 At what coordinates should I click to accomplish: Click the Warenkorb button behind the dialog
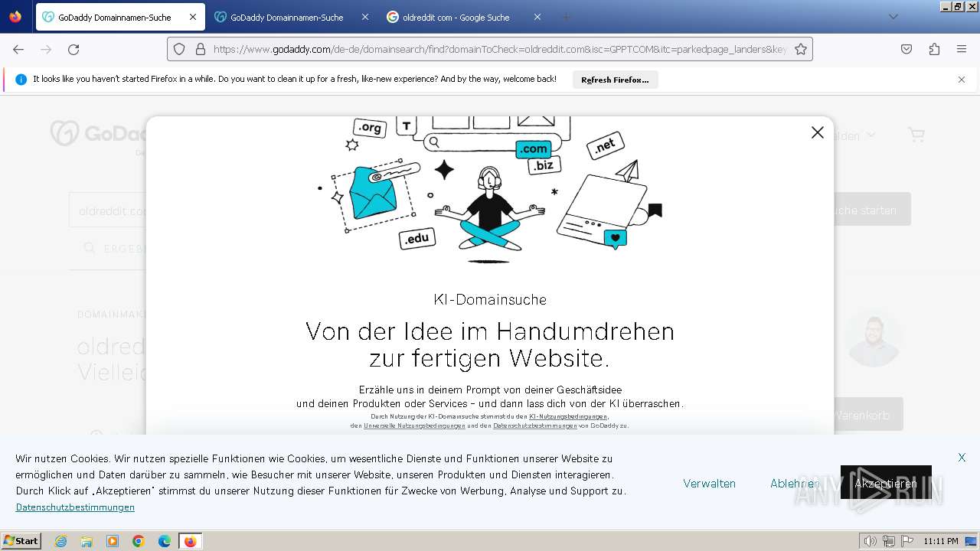(x=868, y=415)
